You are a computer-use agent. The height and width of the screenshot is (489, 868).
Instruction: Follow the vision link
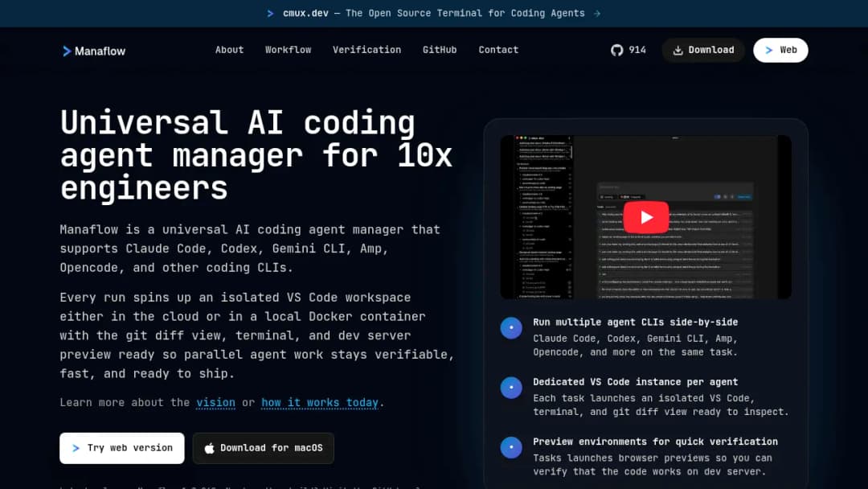click(215, 403)
